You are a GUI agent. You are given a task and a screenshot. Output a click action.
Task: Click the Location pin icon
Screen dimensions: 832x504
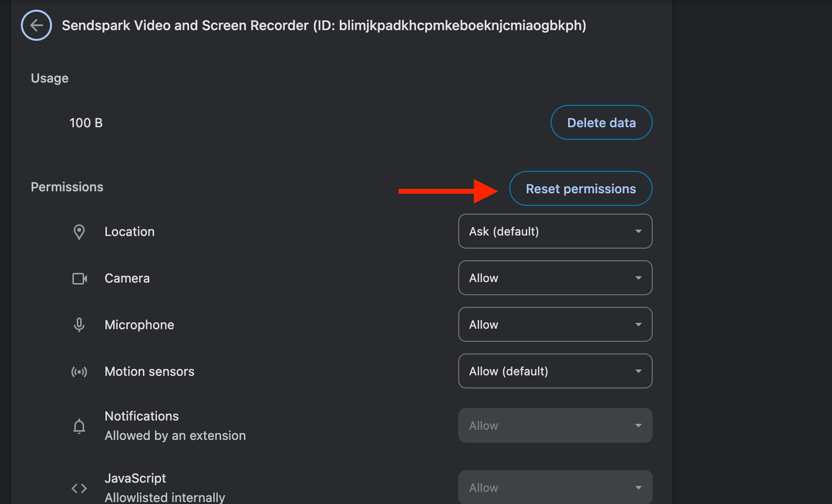(79, 232)
